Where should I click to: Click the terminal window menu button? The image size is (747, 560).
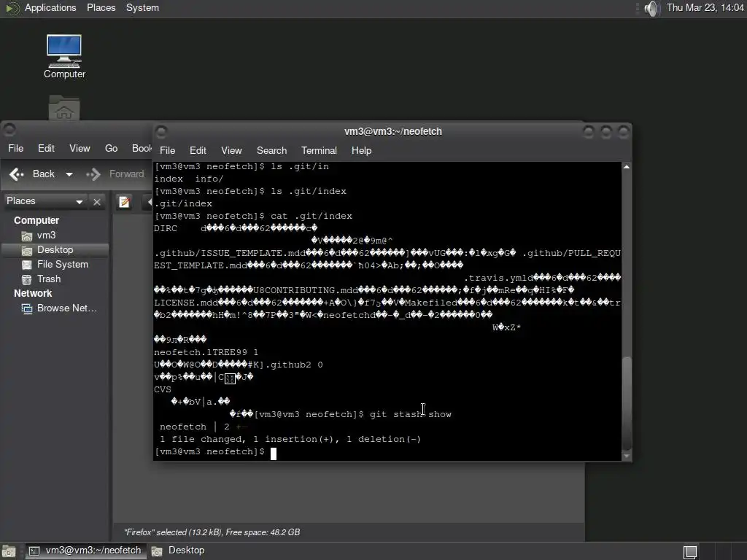tap(161, 132)
